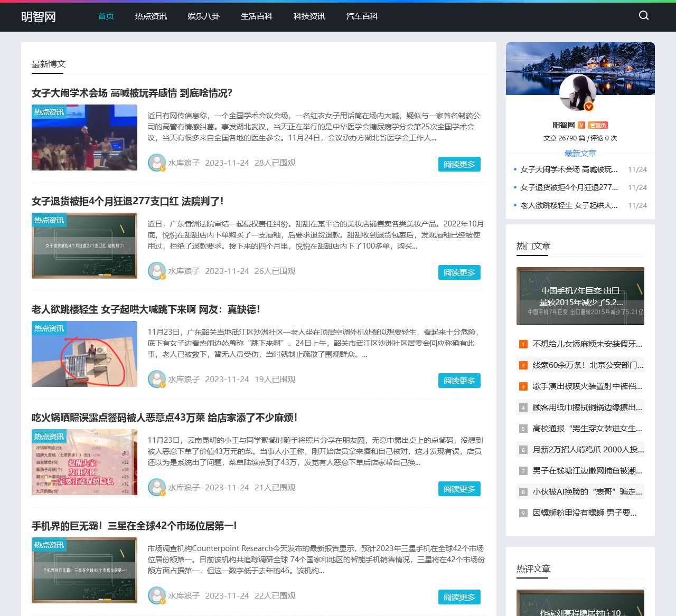The image size is (676, 616).
Task: Open 最新文章 link in the profile card
Action: 580,153
